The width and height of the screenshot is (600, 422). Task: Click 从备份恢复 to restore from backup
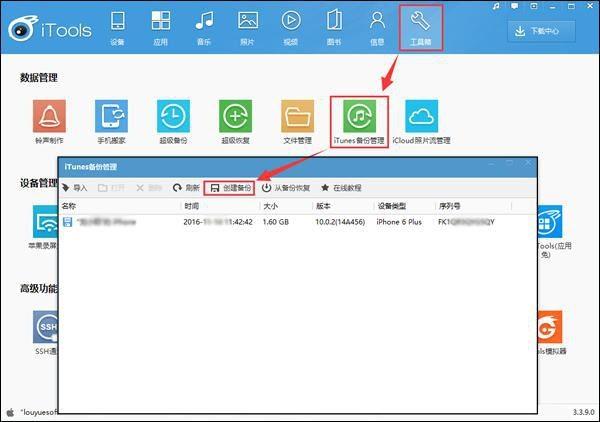[x=286, y=188]
